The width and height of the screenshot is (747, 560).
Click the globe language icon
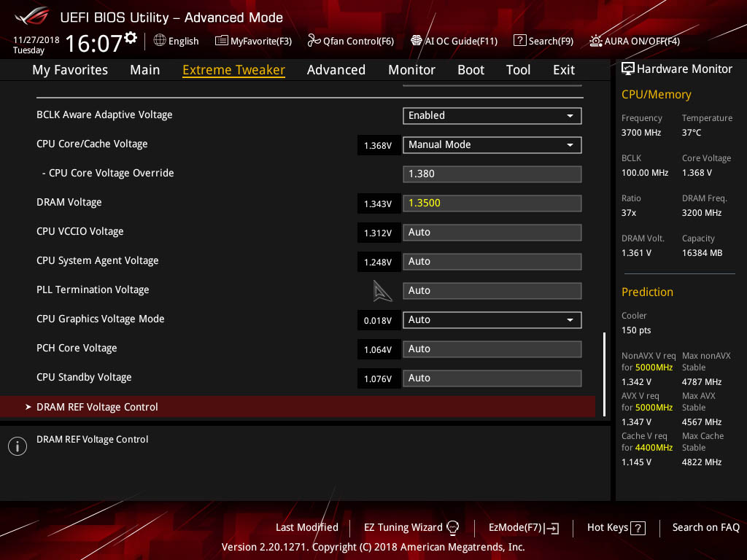tap(160, 41)
